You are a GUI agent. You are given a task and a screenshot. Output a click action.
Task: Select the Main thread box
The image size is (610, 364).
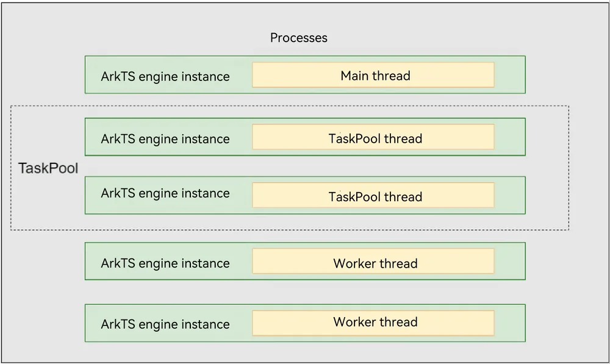point(373,74)
